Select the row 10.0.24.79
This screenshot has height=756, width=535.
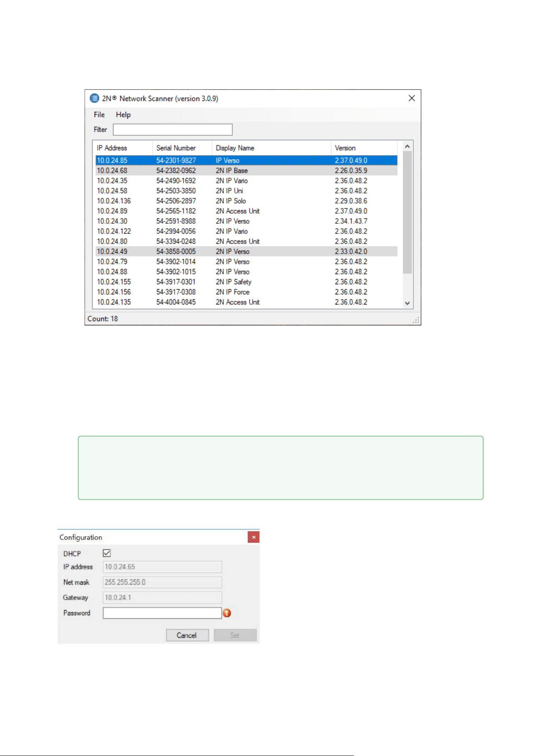coord(246,261)
